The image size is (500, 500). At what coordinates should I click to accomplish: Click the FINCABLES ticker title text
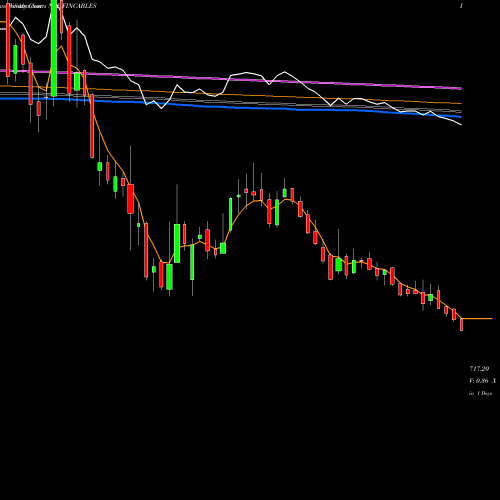(x=81, y=6)
